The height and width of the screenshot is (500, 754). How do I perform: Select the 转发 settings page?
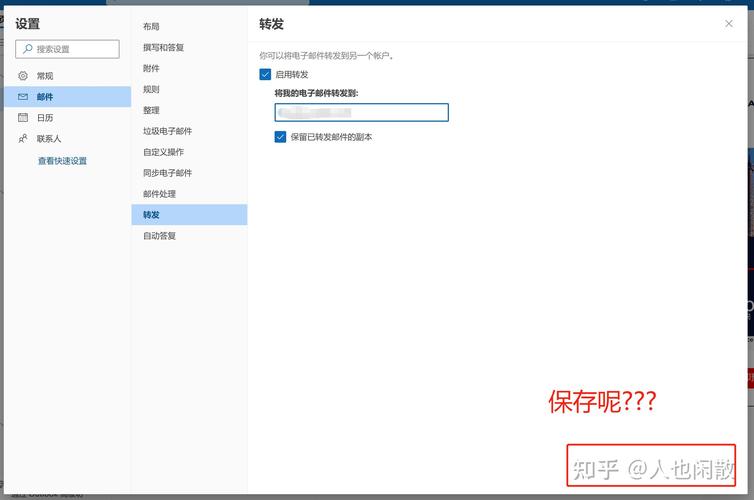189,214
